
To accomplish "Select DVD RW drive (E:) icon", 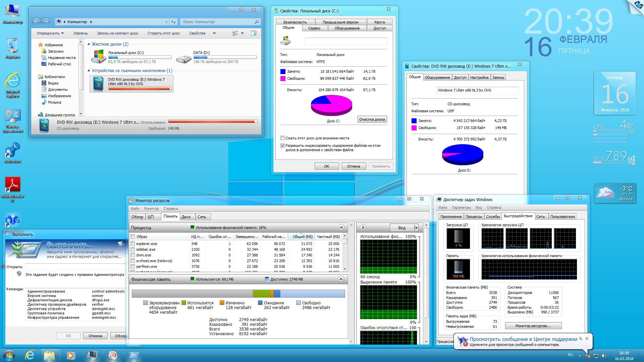I will pos(99,84).
